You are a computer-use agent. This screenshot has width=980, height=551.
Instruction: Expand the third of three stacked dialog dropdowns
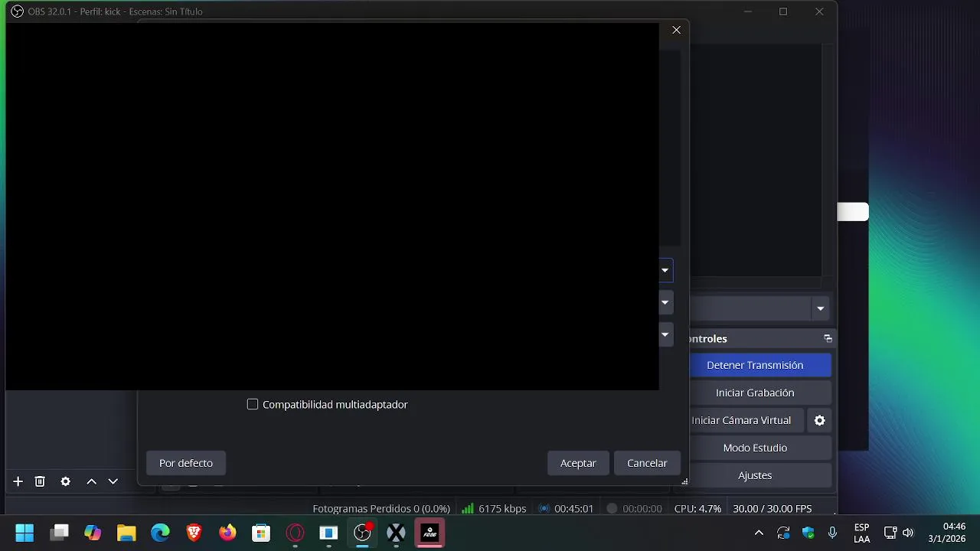tap(665, 334)
